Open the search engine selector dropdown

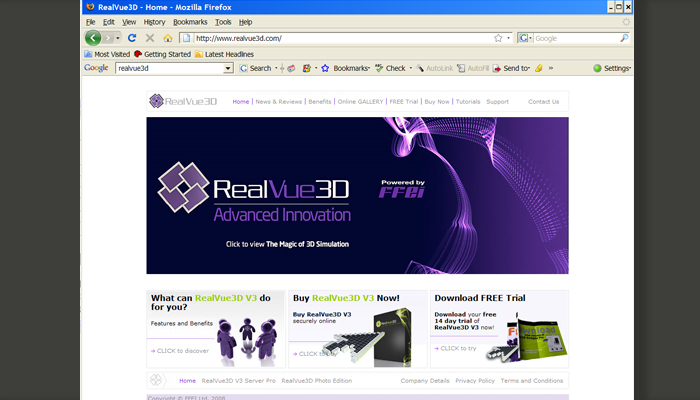[525, 38]
